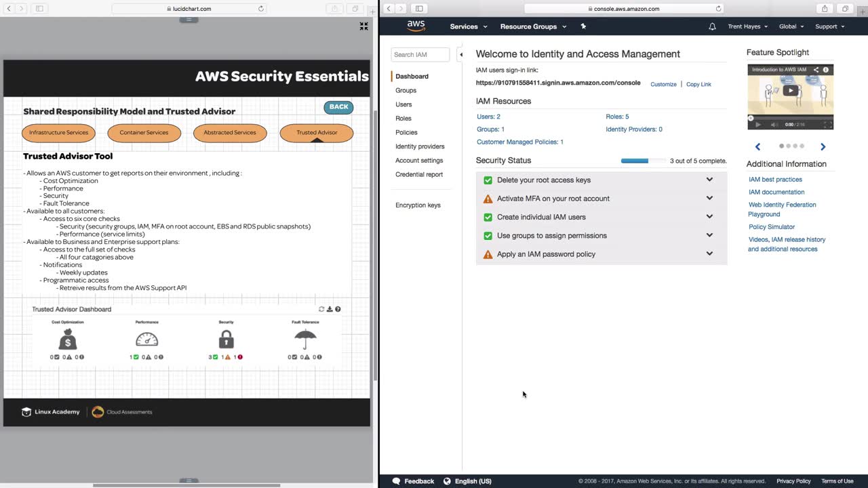
Task: Click the Security Status progress bar
Action: [x=643, y=161]
